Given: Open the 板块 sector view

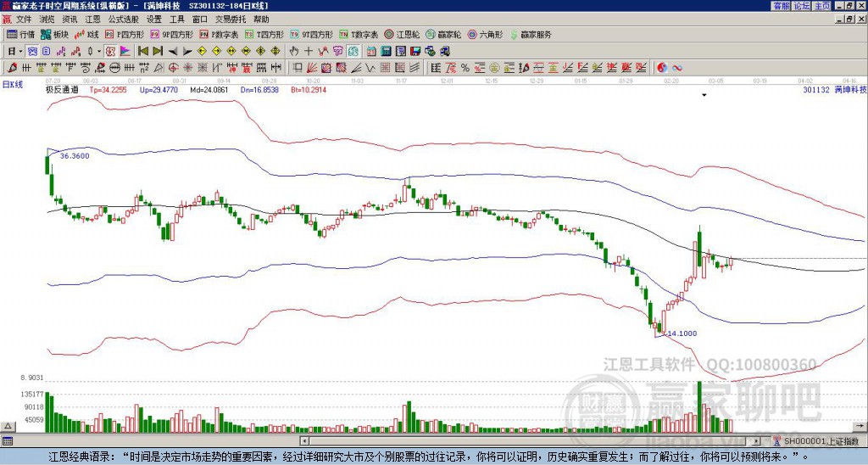Looking at the screenshot, I should (54, 34).
